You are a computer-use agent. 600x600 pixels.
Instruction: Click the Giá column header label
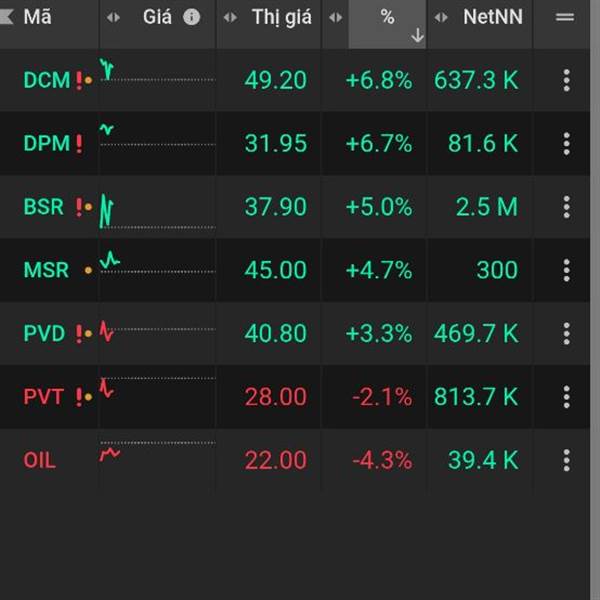pyautogui.click(x=157, y=17)
